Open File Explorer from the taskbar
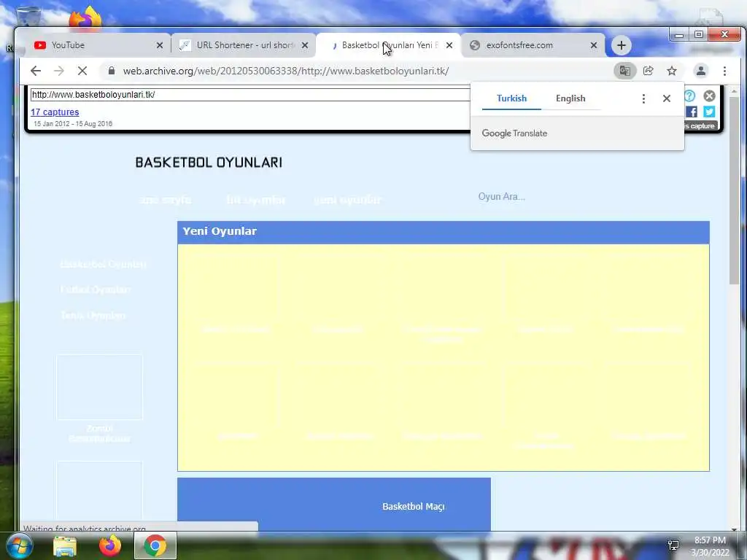This screenshot has width=747, height=560. (65, 546)
